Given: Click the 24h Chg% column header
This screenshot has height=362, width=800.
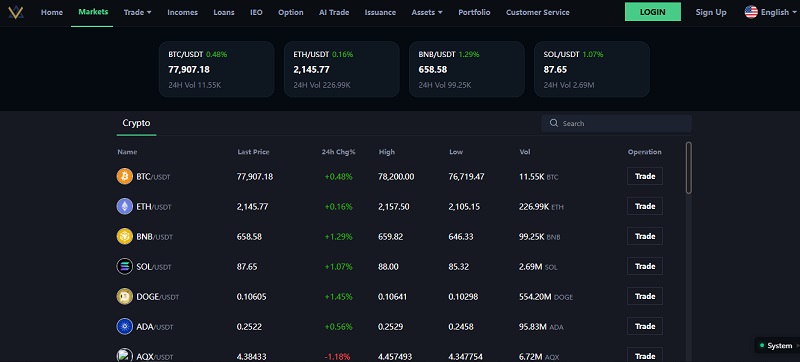Looking at the screenshot, I should [x=338, y=152].
